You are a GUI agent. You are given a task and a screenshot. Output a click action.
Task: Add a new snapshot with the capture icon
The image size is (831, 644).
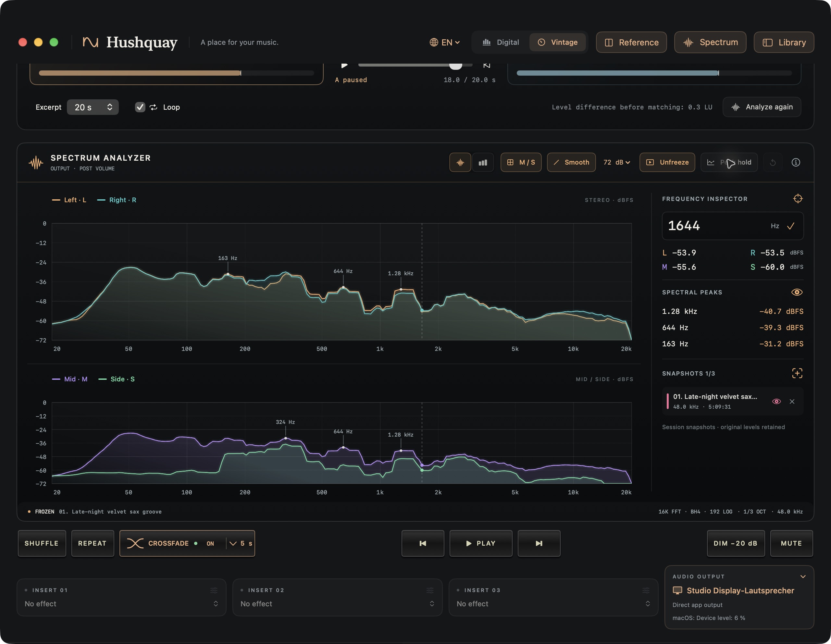pyautogui.click(x=797, y=373)
